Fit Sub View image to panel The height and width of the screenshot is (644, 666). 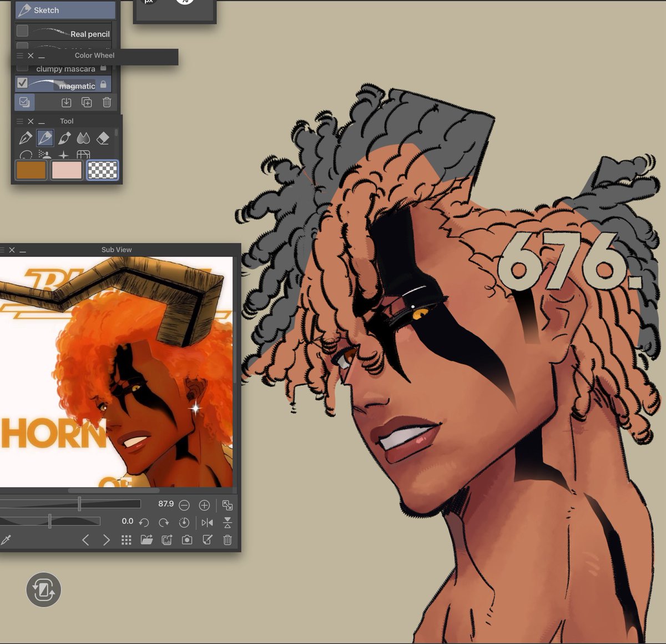pyautogui.click(x=228, y=505)
